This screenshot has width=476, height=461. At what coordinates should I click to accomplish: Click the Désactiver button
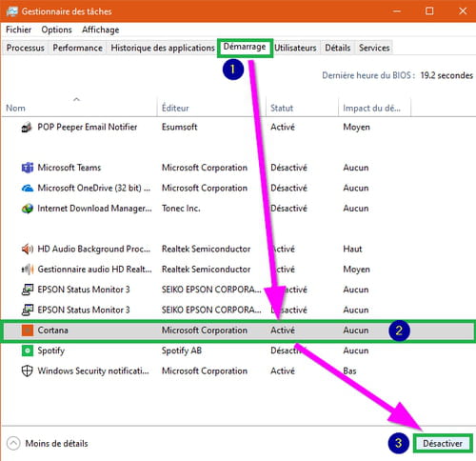[x=443, y=443]
